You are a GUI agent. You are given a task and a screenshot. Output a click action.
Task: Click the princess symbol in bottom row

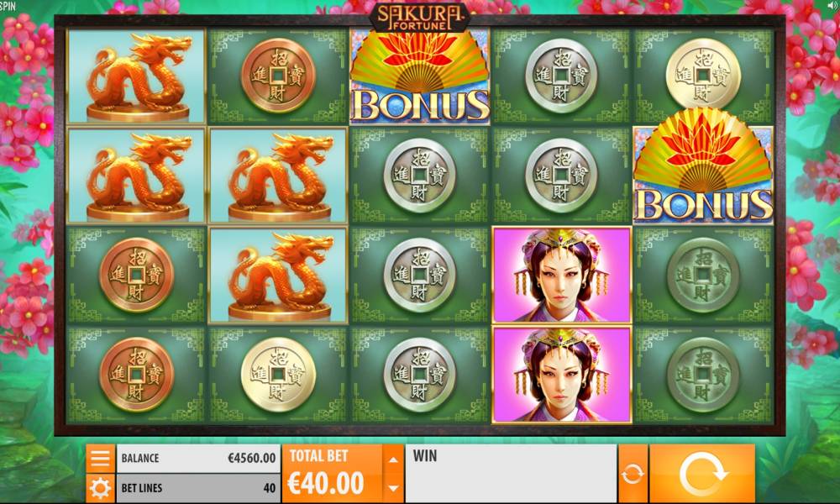point(561,375)
